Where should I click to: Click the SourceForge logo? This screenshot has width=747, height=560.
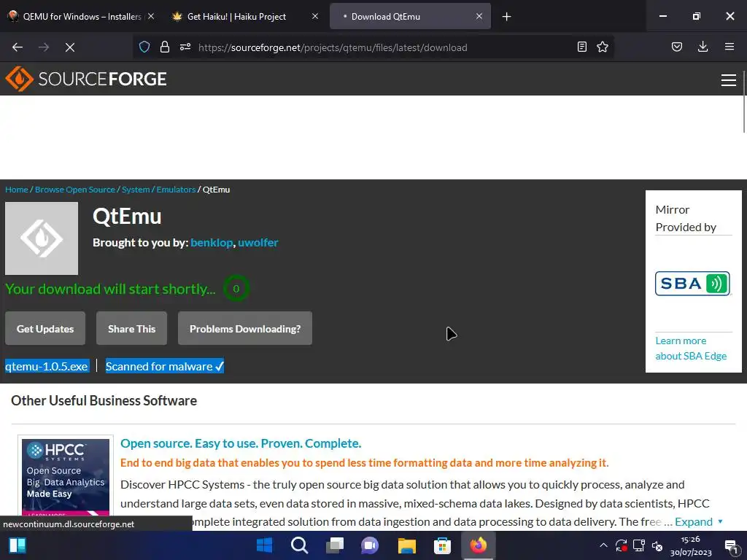(86, 79)
